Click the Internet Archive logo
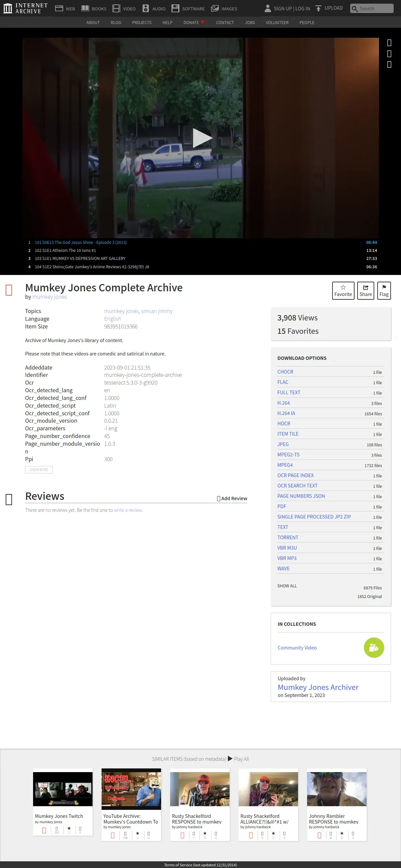 click(25, 8)
